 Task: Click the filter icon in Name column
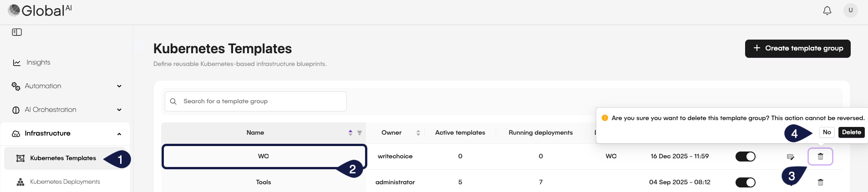pos(360,133)
